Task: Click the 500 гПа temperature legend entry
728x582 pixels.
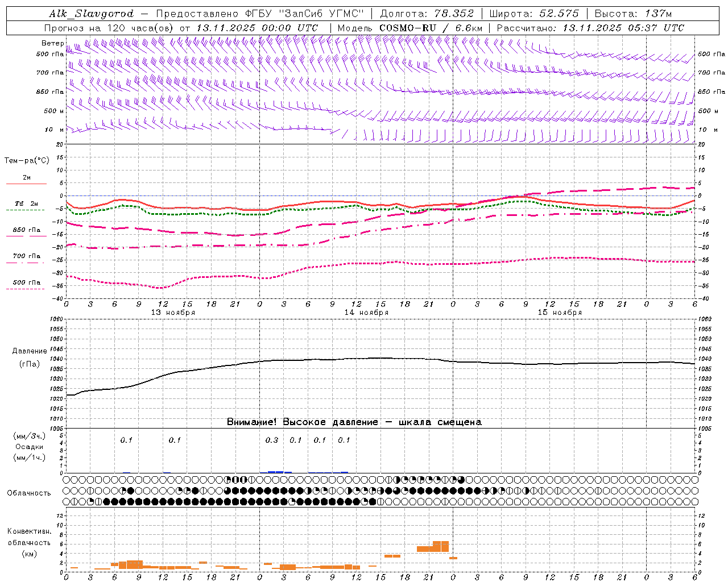Action: point(27,282)
